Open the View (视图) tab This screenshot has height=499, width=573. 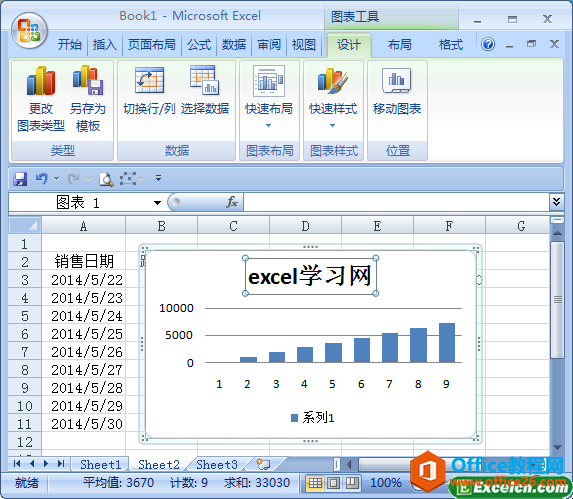click(x=304, y=45)
